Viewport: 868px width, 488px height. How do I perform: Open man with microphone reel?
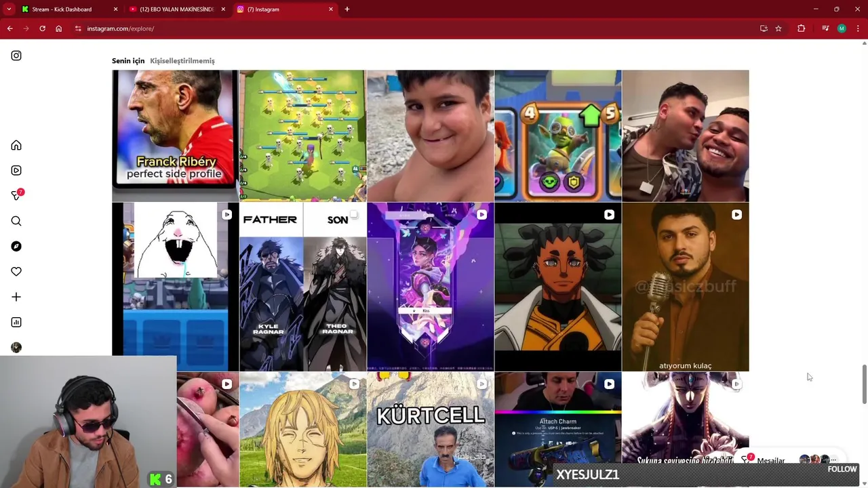[x=686, y=287]
